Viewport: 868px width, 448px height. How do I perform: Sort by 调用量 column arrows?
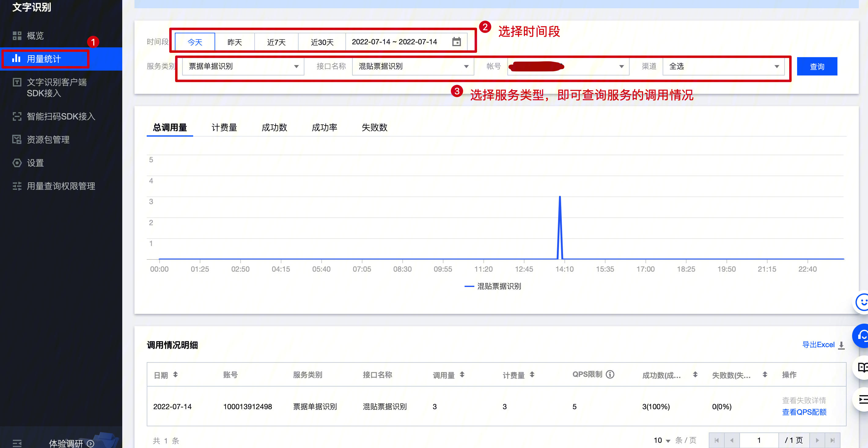pos(462,374)
